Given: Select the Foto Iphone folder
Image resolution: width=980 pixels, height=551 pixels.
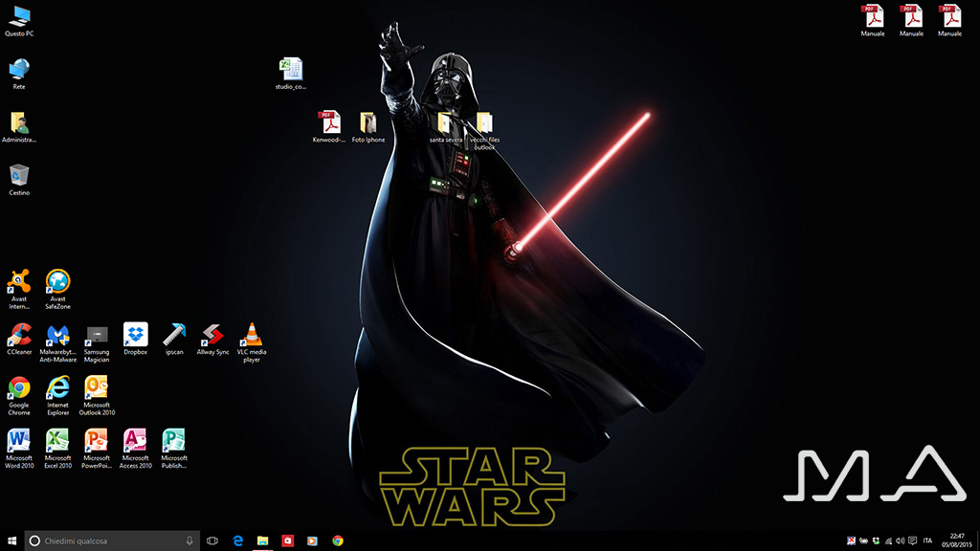Looking at the screenshot, I should [368, 127].
